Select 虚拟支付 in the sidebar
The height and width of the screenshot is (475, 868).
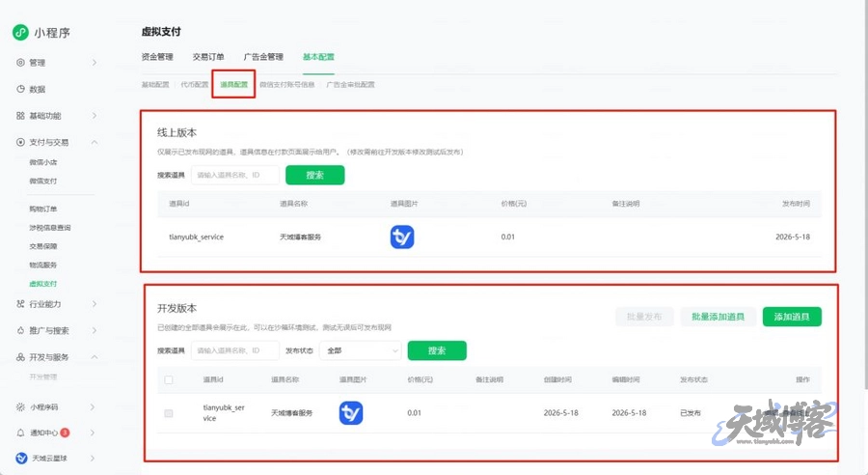[x=43, y=283]
